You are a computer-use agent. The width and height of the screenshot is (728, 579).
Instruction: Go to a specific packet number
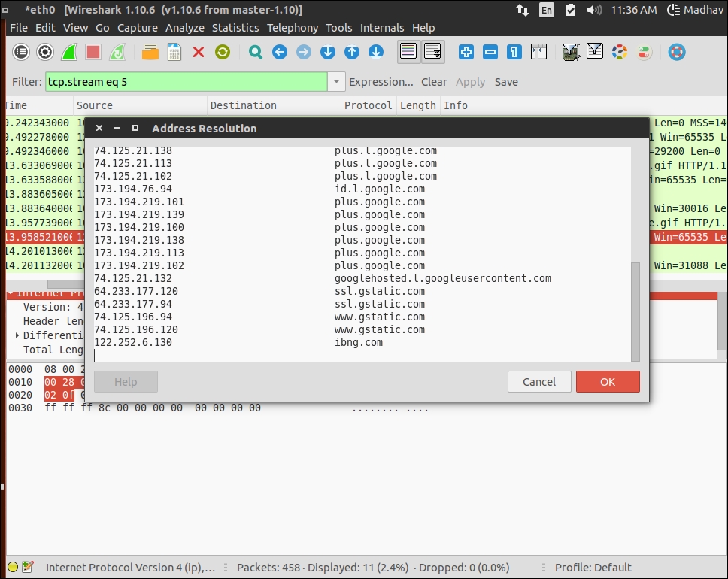click(x=328, y=52)
